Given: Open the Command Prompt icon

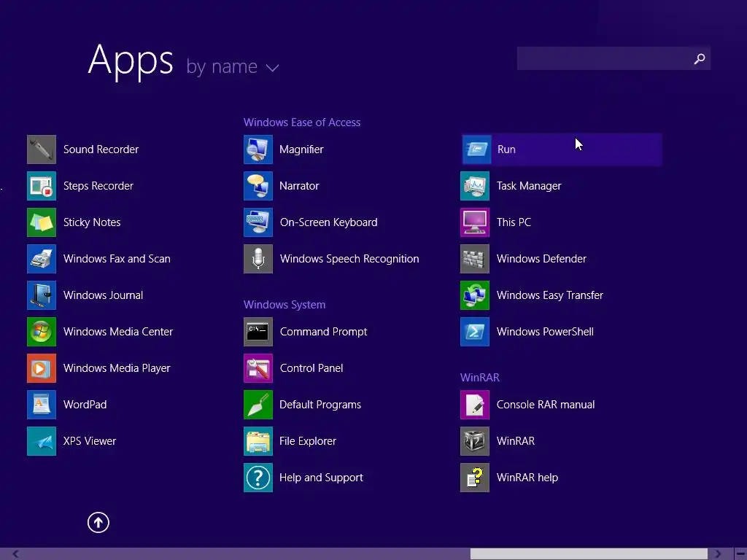Looking at the screenshot, I should pyautogui.click(x=258, y=332).
